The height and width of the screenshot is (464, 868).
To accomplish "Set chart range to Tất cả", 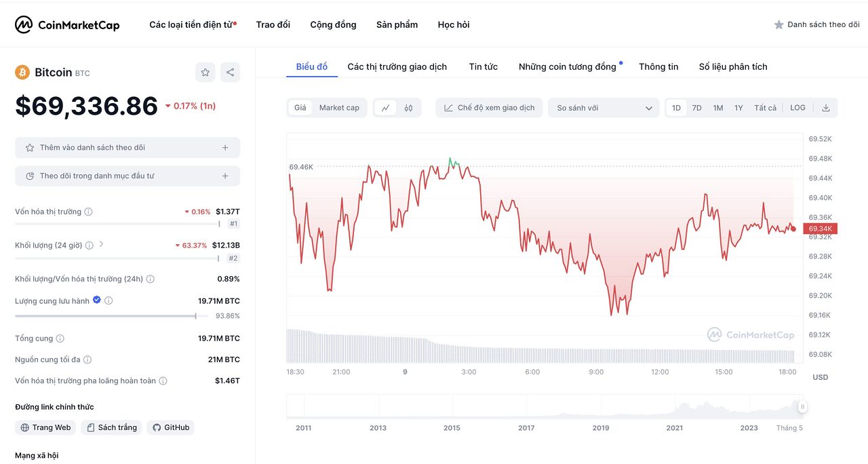I will point(765,108).
